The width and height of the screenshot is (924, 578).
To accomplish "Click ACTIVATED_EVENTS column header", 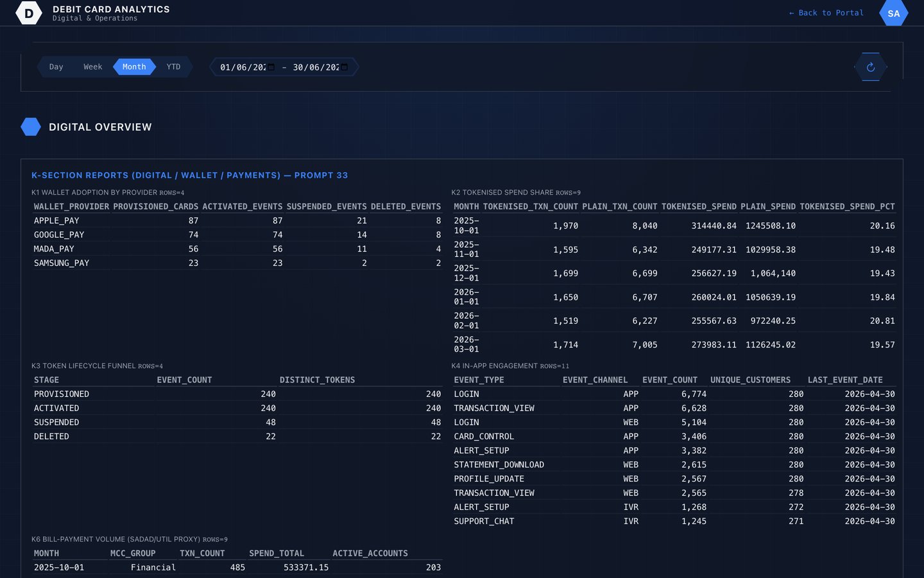I will coord(242,207).
